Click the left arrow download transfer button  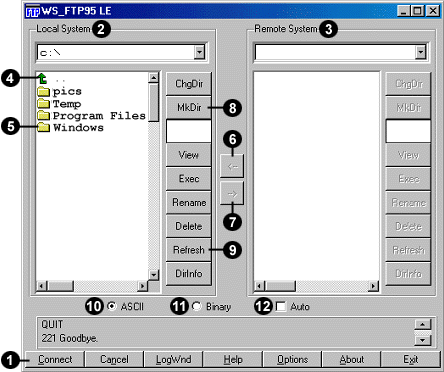pyautogui.click(x=232, y=166)
